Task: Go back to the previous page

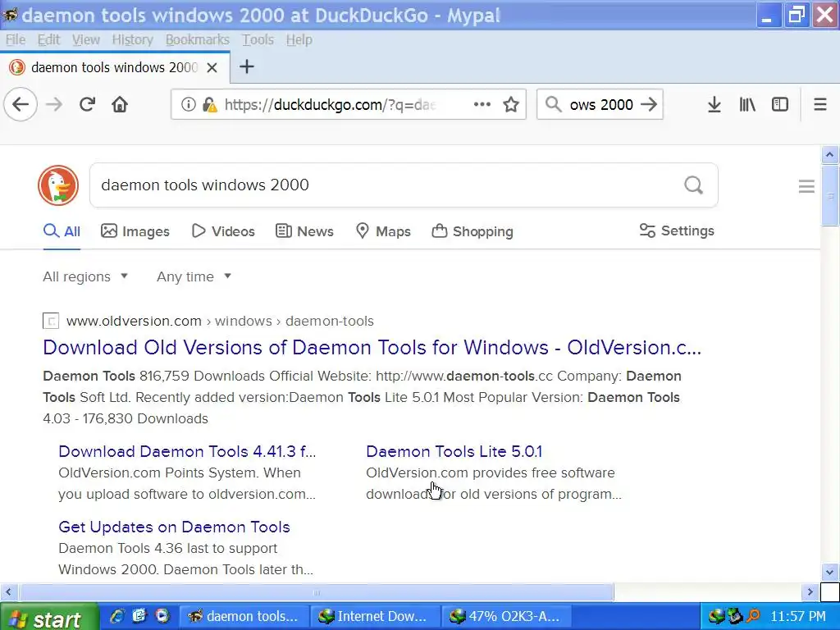Action: click(x=21, y=104)
